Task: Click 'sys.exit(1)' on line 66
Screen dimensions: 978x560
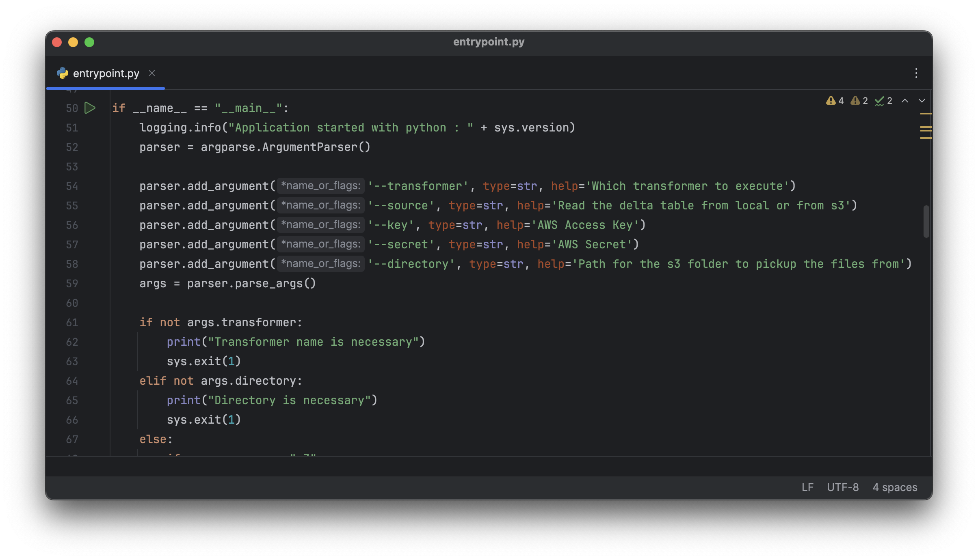Action: click(x=204, y=420)
